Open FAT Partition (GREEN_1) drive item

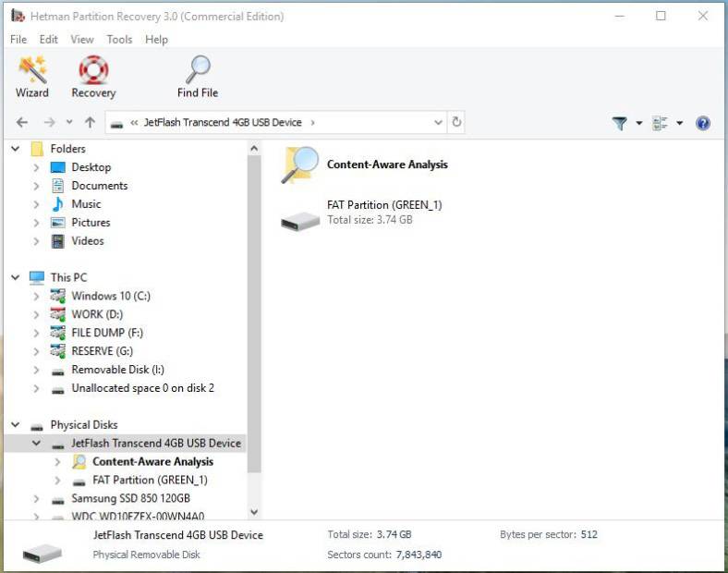point(361,213)
